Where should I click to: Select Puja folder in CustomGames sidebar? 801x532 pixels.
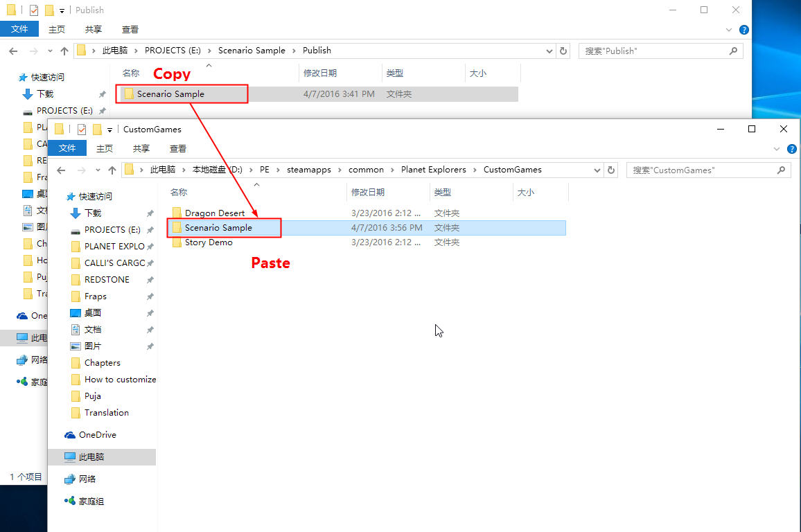(92, 396)
